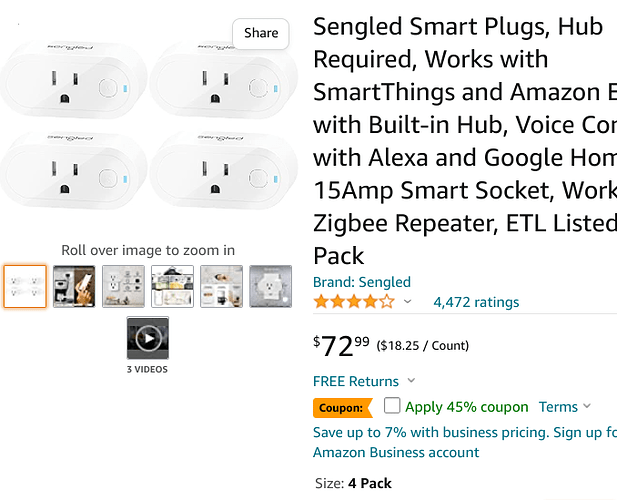Select the first thumbnail showing four plugs
617x500 pixels.
point(25,286)
